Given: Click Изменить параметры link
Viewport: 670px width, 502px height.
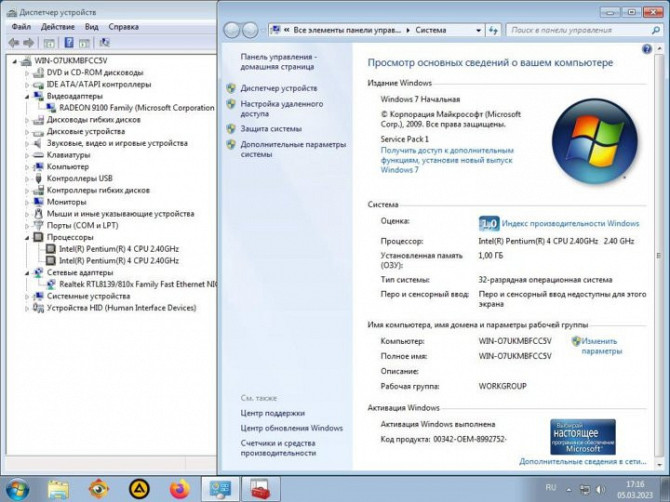Looking at the screenshot, I should coord(601,346).
